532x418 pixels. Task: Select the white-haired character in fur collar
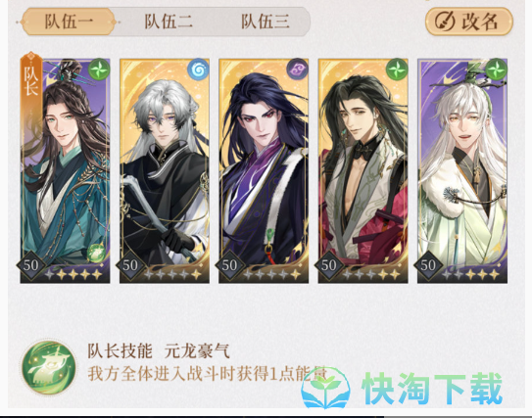click(462, 170)
